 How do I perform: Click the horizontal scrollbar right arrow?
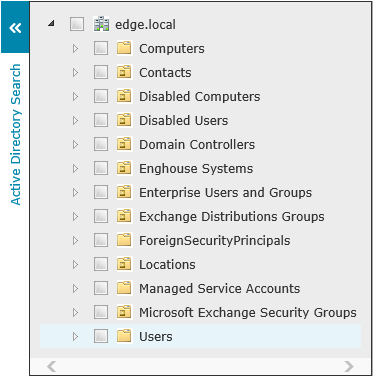[349, 366]
